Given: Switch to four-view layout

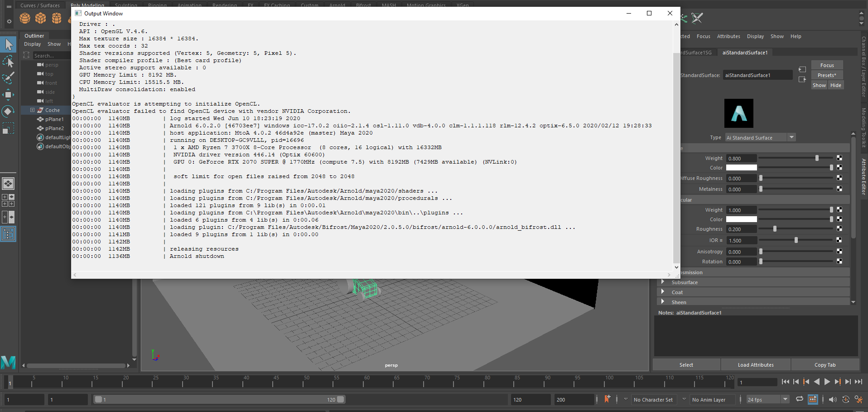Looking at the screenshot, I should coord(9,200).
